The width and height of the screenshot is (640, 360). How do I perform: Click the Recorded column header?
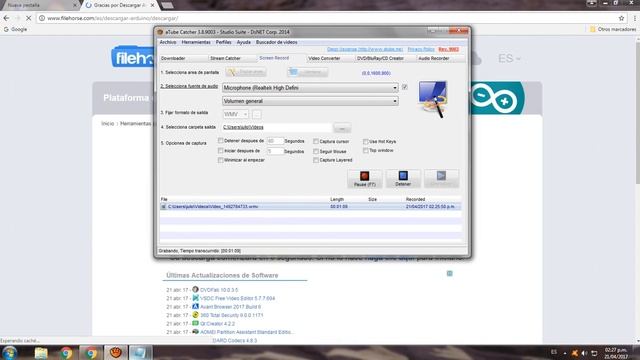(x=415, y=199)
